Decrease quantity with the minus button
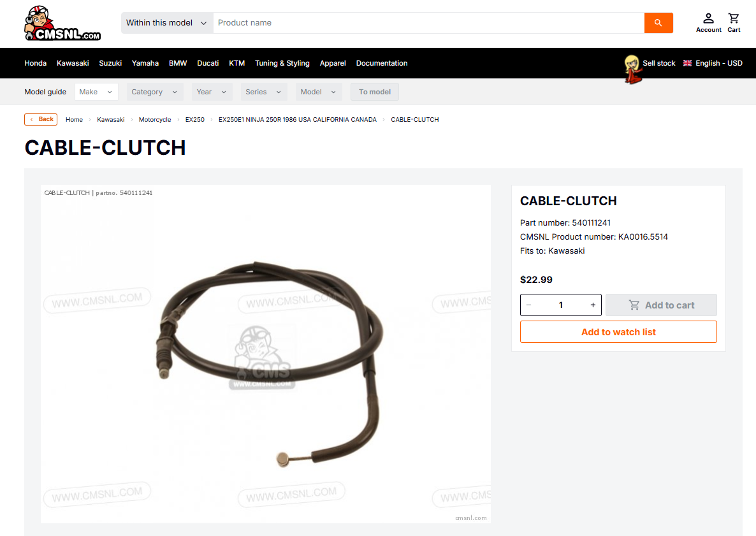 529,305
